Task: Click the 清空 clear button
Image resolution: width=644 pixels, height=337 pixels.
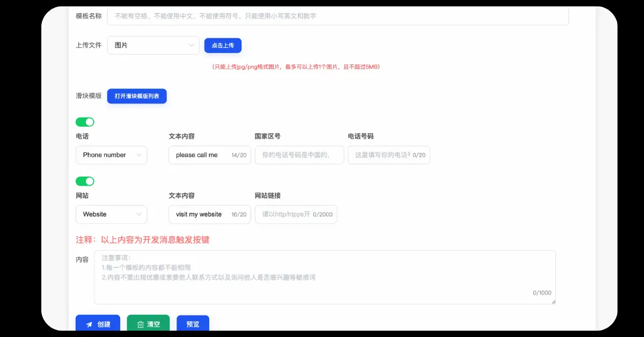Action: coord(148,324)
